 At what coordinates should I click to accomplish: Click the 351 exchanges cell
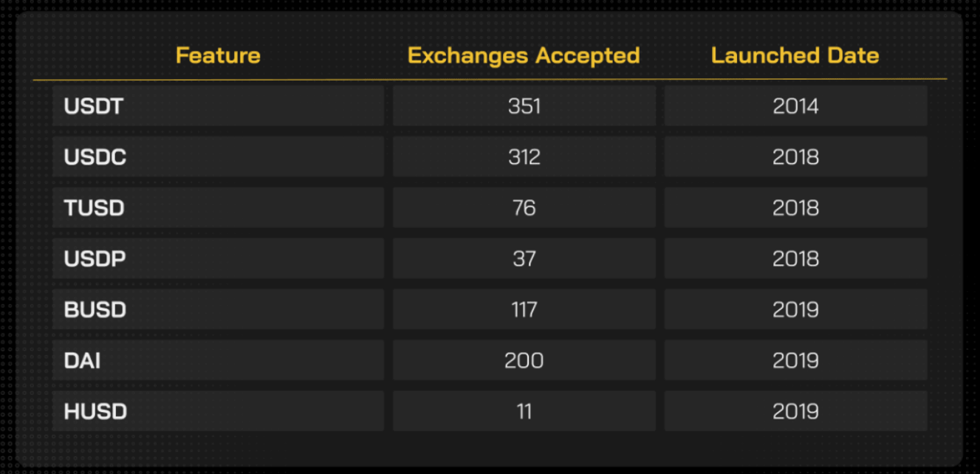tap(524, 106)
